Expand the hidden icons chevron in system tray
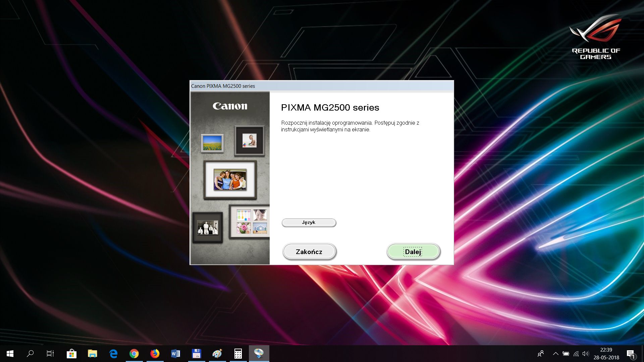The width and height of the screenshot is (644, 362). point(555,354)
